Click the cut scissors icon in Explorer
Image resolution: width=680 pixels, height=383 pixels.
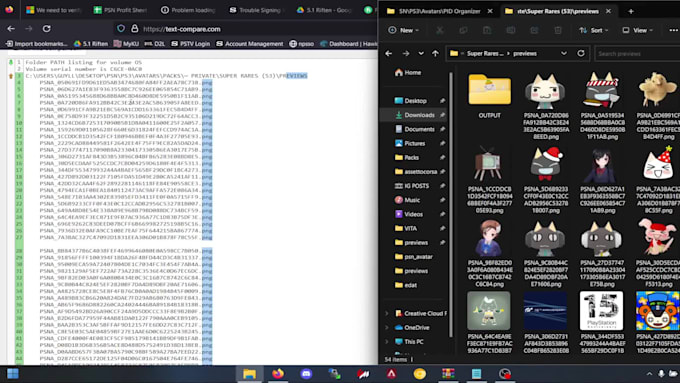[440, 30]
